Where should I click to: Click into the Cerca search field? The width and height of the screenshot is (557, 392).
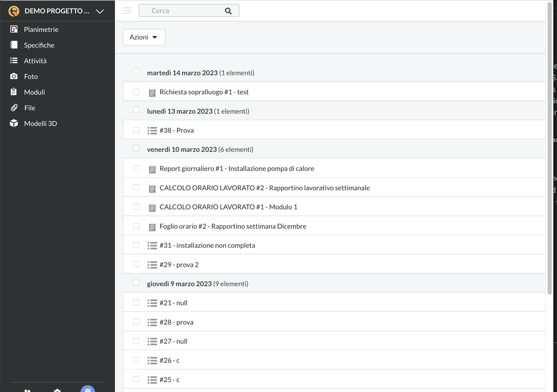[x=183, y=10]
